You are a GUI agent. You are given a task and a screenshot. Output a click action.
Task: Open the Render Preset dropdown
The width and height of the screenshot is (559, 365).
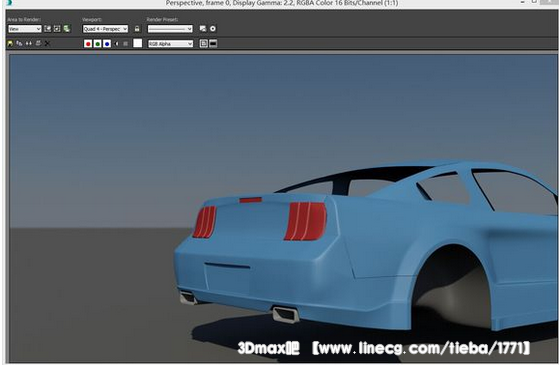click(170, 29)
